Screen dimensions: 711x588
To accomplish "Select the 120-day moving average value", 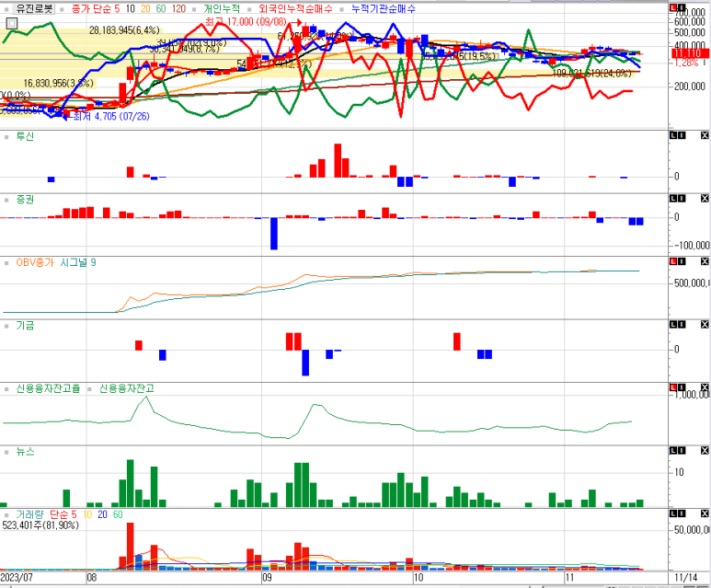I will (178, 8).
